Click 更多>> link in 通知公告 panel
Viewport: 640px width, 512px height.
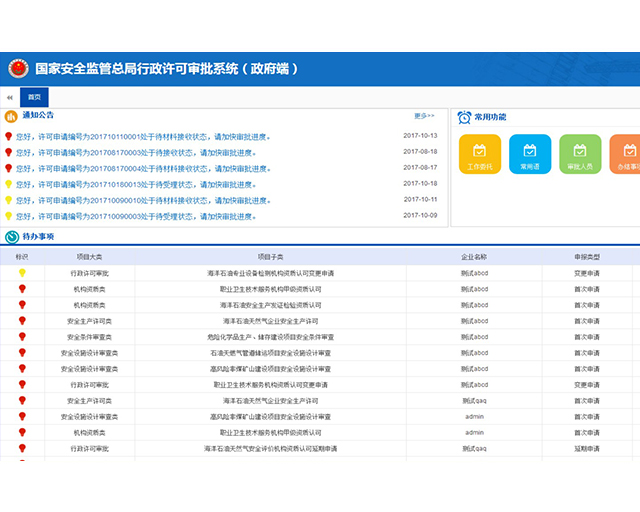coord(424,116)
